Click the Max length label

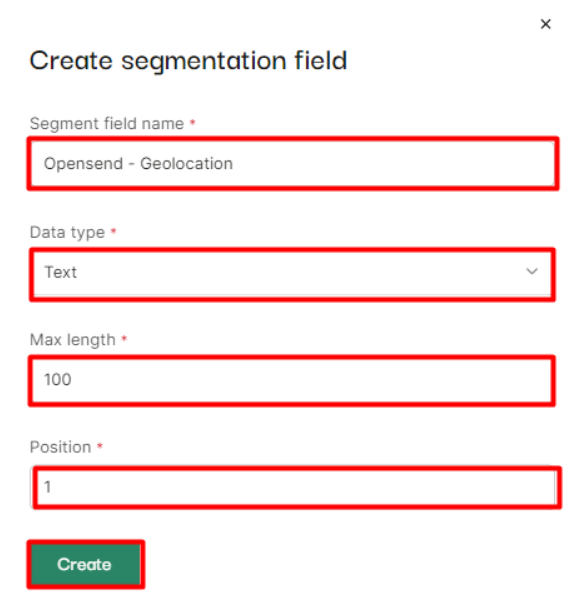point(73,340)
